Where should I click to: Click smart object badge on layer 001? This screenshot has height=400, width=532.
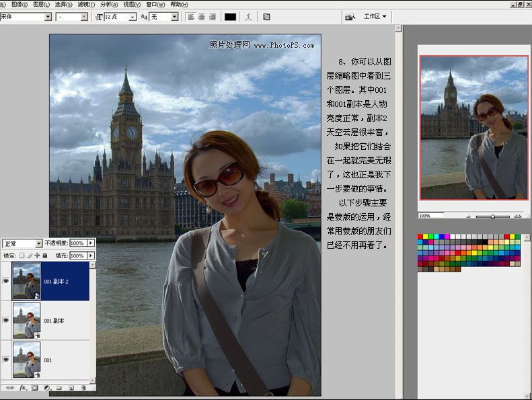37,374
